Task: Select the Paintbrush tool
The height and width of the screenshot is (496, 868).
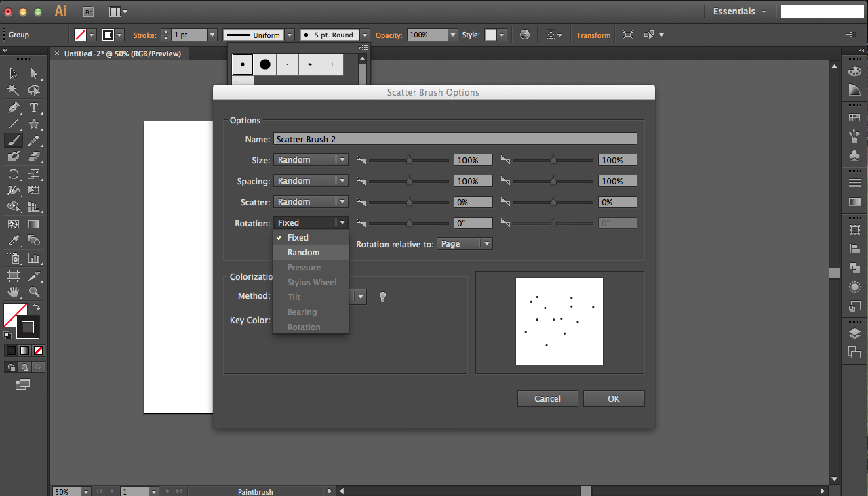Action: [x=14, y=140]
